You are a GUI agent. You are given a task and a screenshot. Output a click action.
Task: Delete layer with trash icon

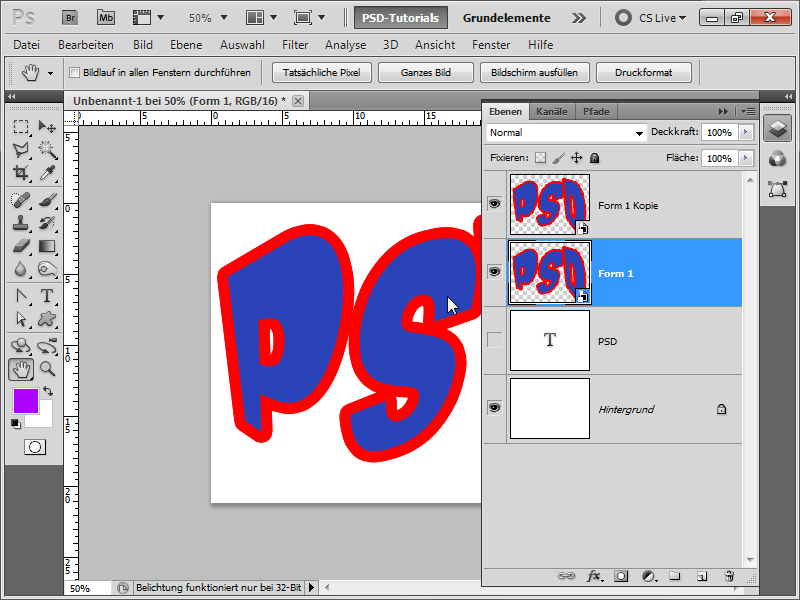click(729, 576)
